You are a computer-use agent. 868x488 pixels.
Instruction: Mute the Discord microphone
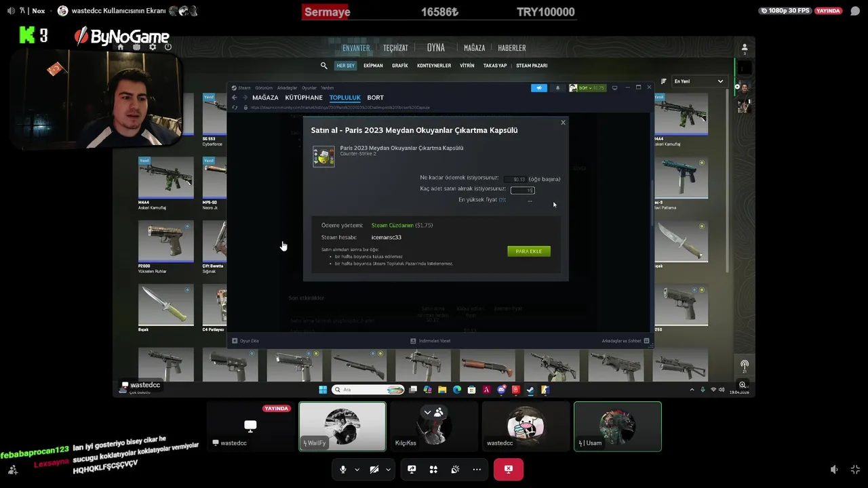[343, 469]
